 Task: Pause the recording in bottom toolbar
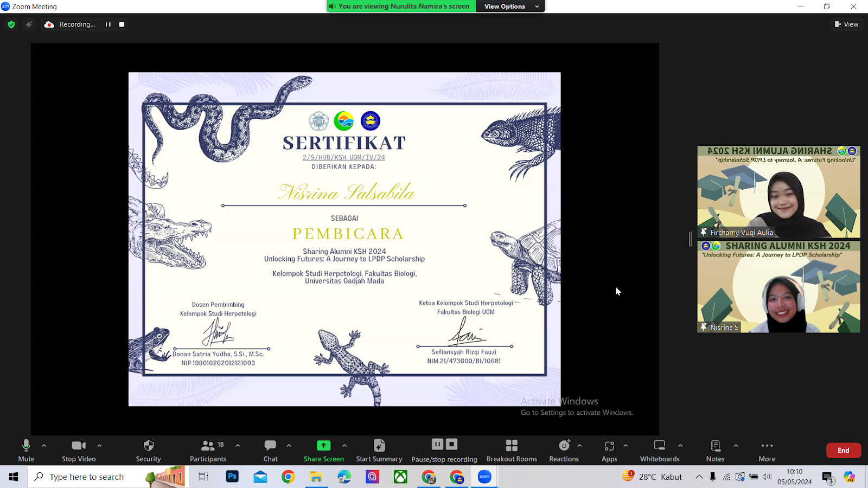pos(437,444)
